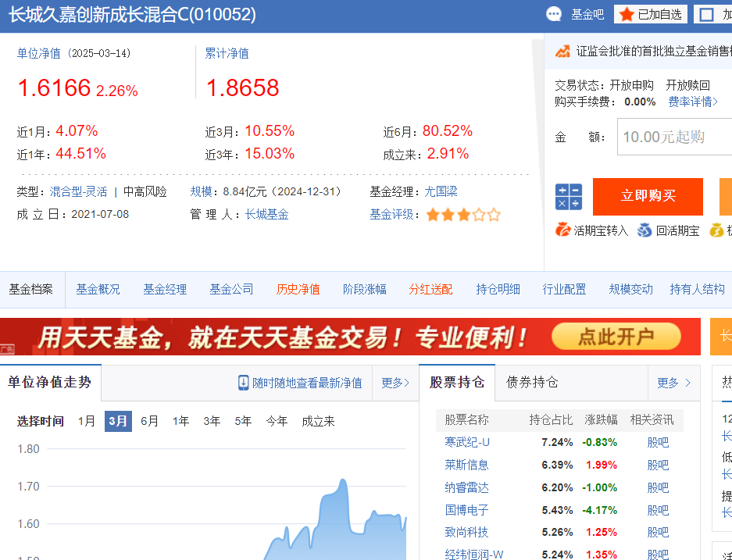Image resolution: width=732 pixels, height=560 pixels.
Task: Click the 活期宝转入 icon
Action: 562,230
